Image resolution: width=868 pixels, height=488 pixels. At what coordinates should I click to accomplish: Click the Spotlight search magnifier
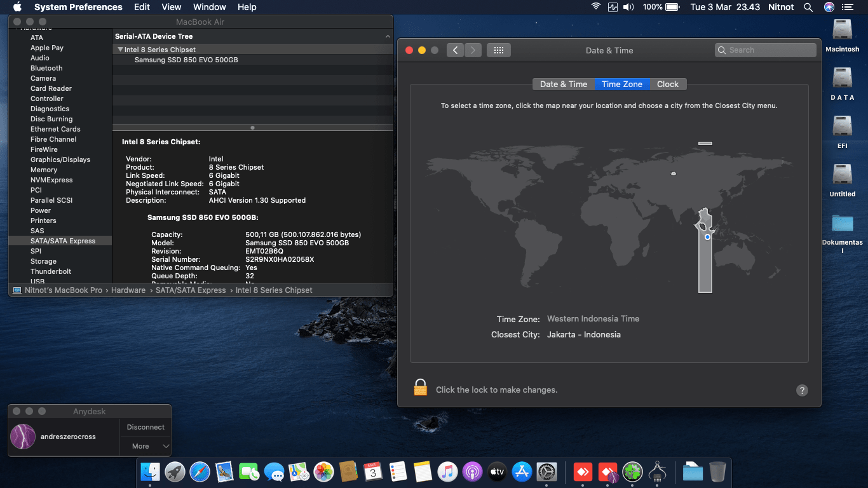tap(808, 7)
